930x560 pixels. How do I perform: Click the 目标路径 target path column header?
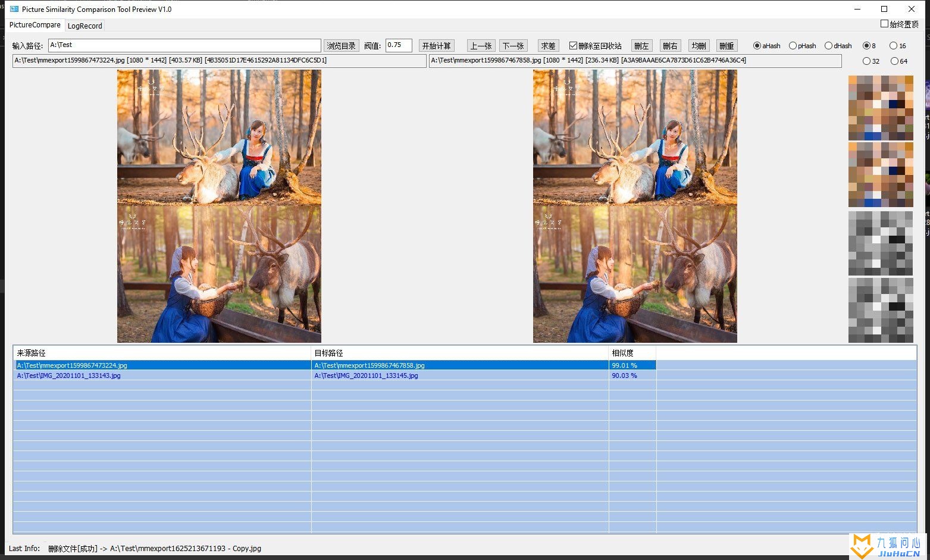pyautogui.click(x=460, y=353)
